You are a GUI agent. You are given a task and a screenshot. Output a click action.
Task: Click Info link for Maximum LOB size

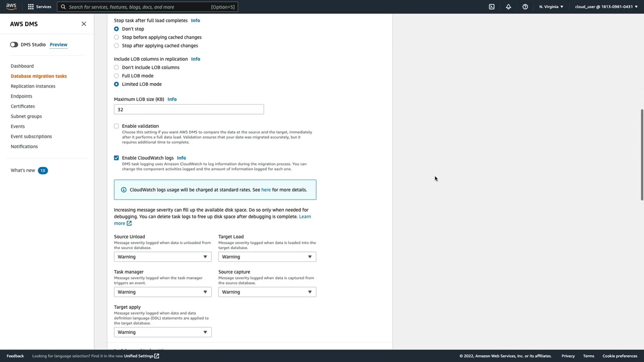172,99
